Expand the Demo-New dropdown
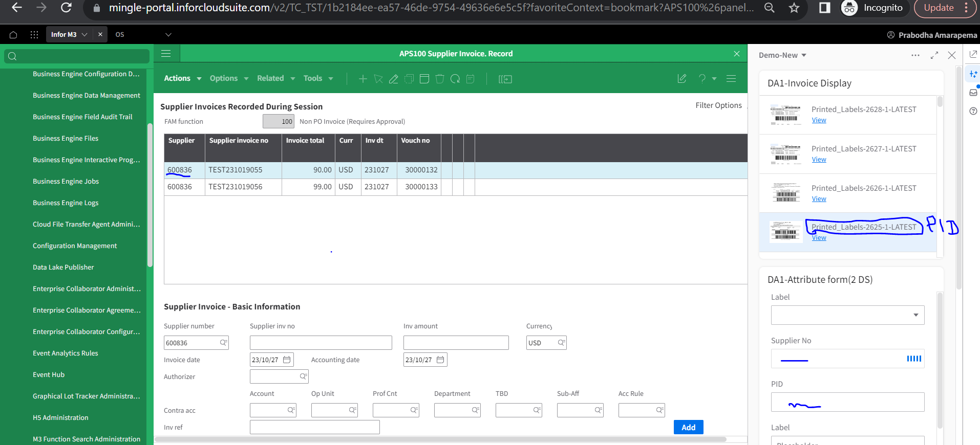980x445 pixels. [x=804, y=55]
